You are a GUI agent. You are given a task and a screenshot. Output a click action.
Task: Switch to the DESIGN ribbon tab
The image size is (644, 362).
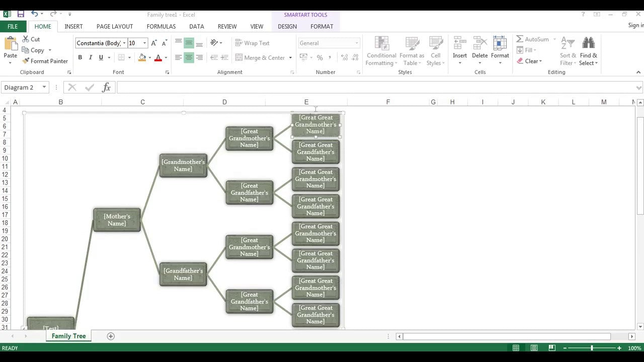[287, 26]
